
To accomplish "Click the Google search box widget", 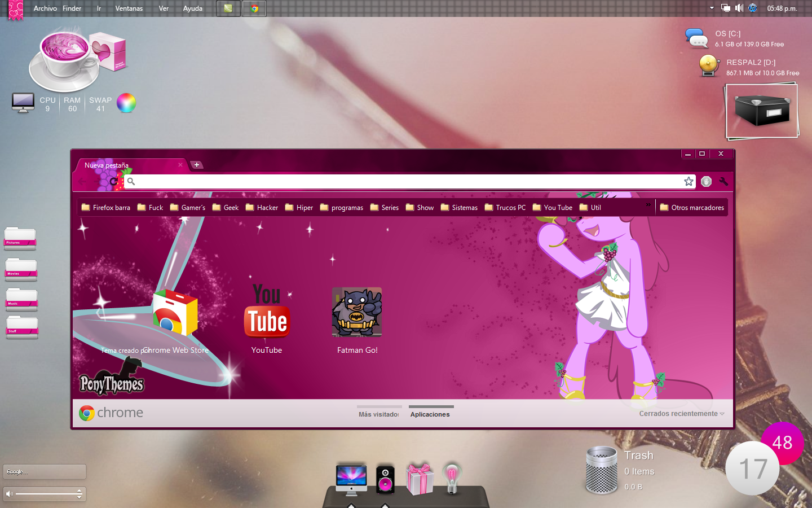I will coord(45,471).
